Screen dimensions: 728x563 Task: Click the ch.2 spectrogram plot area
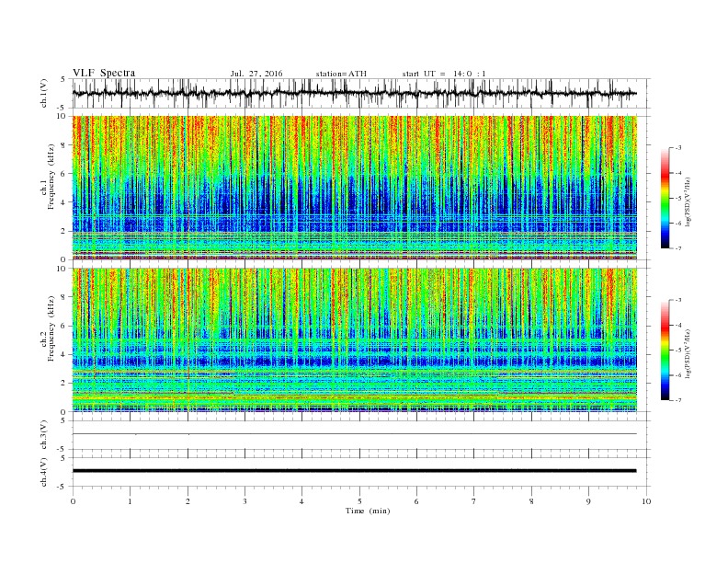(354, 340)
